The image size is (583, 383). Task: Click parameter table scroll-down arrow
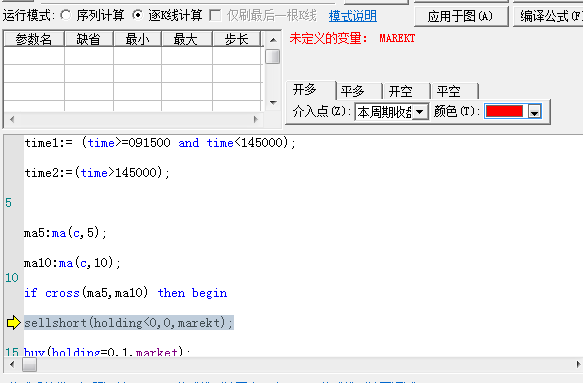(273, 103)
